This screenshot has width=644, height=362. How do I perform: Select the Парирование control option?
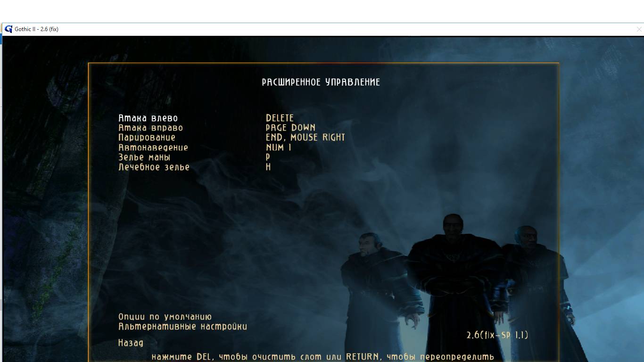(147, 138)
